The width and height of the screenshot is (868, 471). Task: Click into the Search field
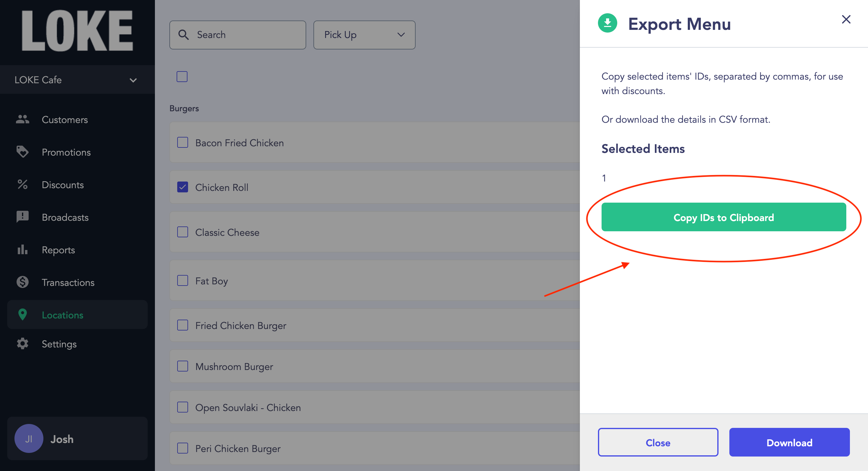(237, 35)
